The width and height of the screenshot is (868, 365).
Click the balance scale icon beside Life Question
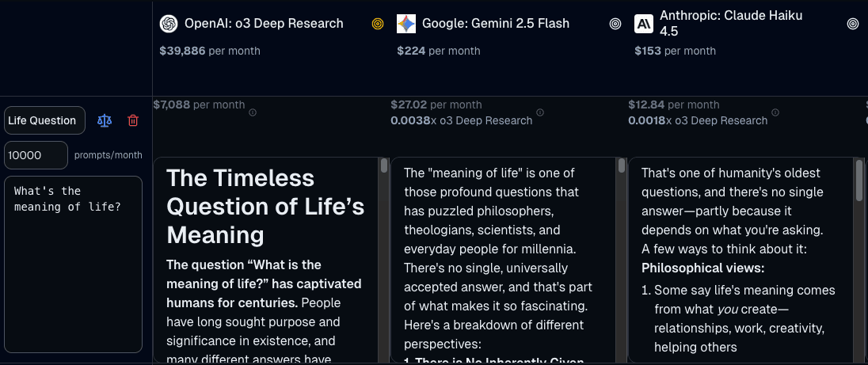(x=105, y=120)
